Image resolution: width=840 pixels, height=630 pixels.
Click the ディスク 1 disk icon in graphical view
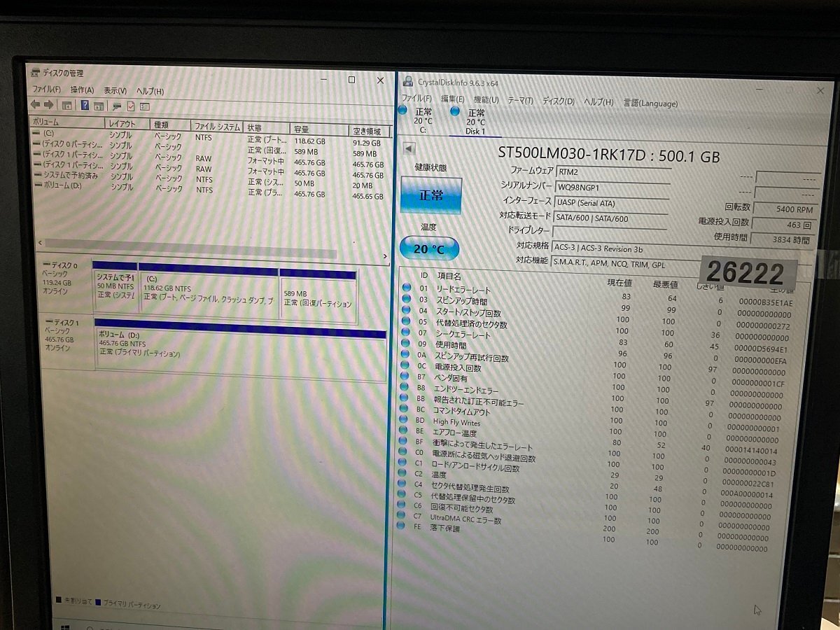48,322
